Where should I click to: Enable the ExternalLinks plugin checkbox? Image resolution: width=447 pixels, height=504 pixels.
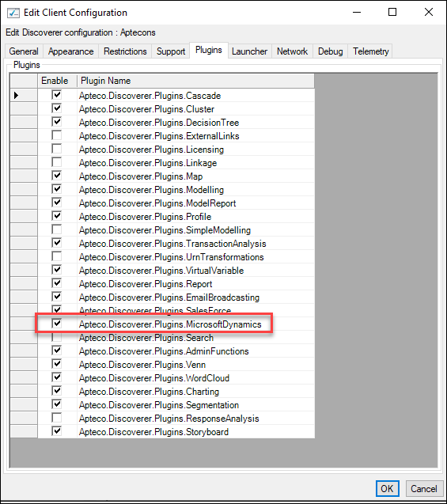click(57, 135)
